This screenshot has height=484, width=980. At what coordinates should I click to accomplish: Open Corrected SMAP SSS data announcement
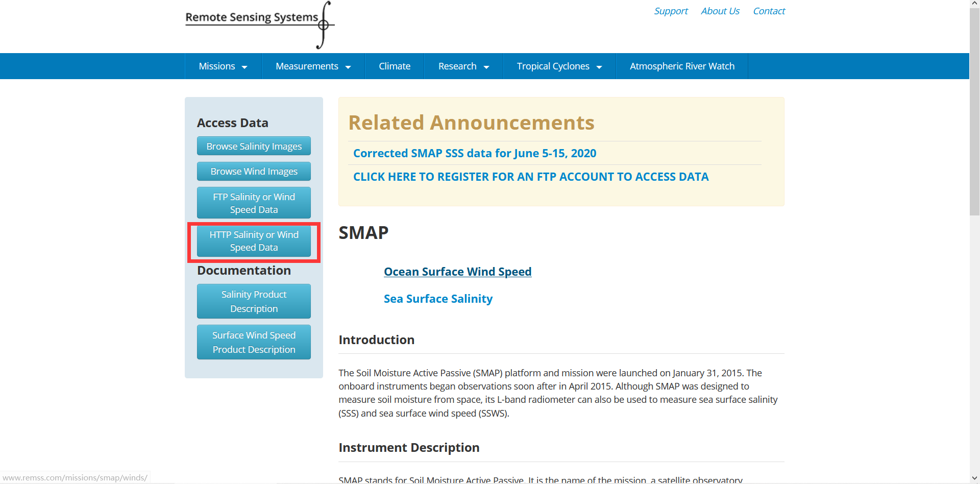(474, 153)
